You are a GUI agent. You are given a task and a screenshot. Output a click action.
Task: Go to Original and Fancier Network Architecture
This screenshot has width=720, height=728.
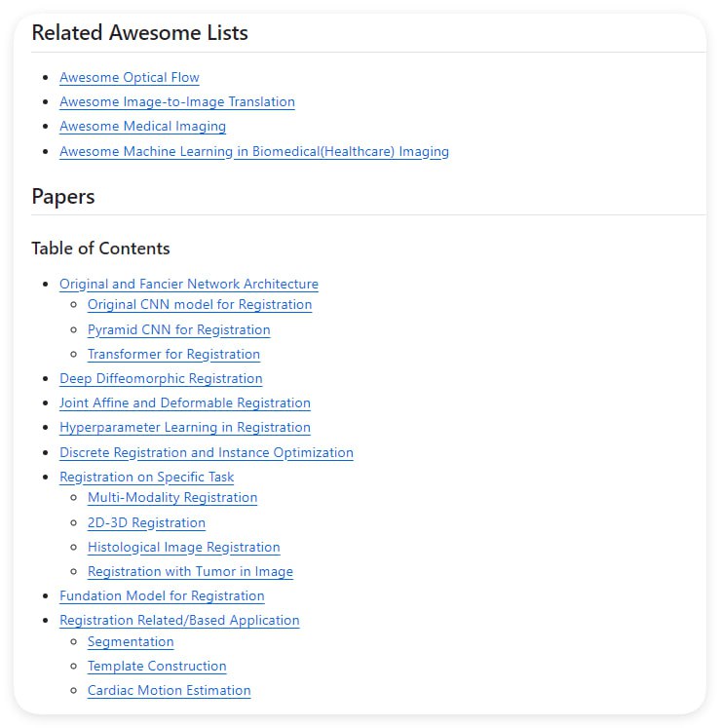188,284
